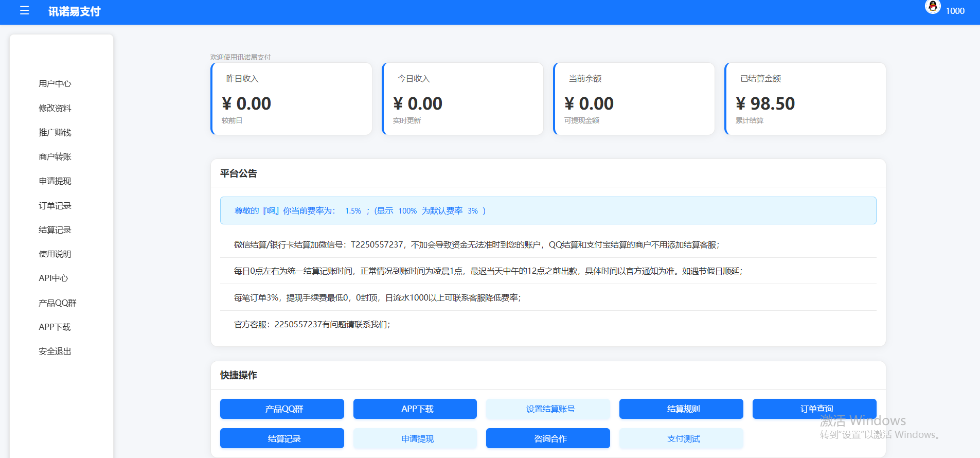This screenshot has width=980, height=458.
Task: Click the 已结算金额 summary card
Action: pos(805,99)
